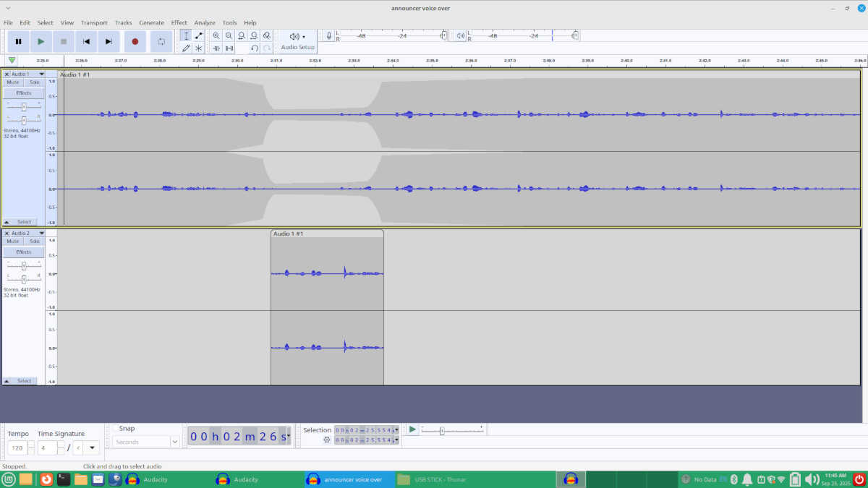Open the Generate menu
The image size is (868, 488).
click(x=152, y=22)
